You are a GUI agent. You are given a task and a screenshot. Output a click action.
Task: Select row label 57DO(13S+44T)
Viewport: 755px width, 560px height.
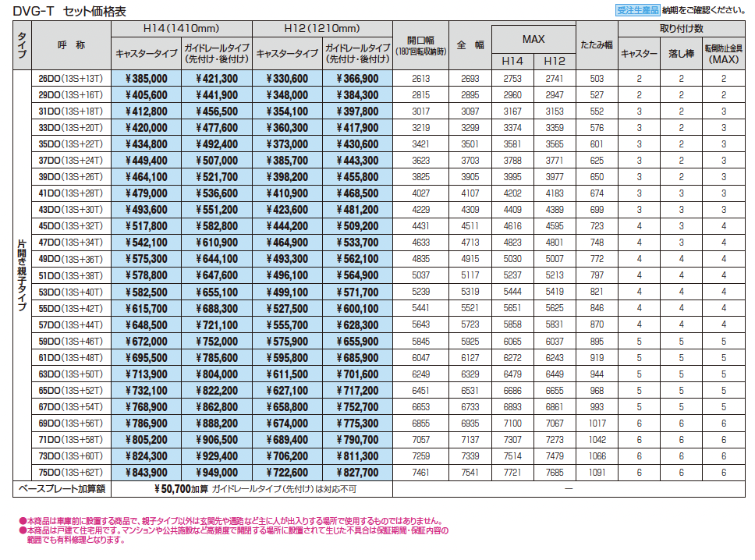pyautogui.click(x=71, y=324)
